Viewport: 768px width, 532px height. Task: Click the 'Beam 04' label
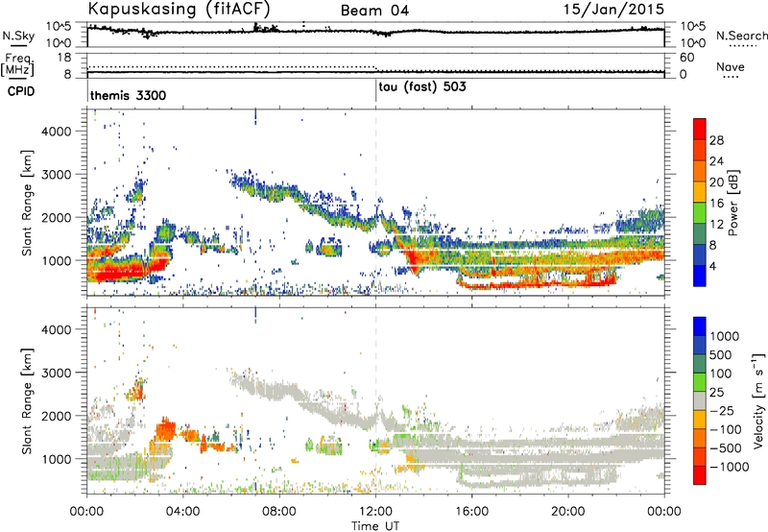tap(374, 11)
